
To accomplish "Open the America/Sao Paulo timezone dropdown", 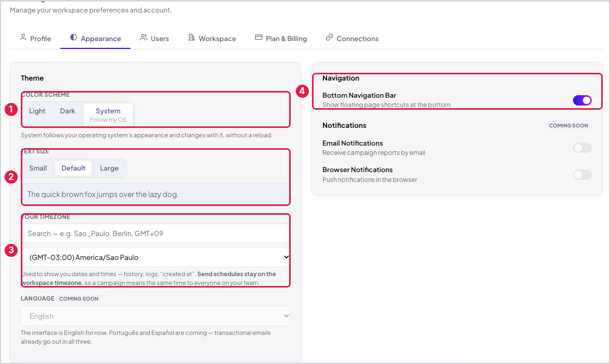I will coord(155,257).
